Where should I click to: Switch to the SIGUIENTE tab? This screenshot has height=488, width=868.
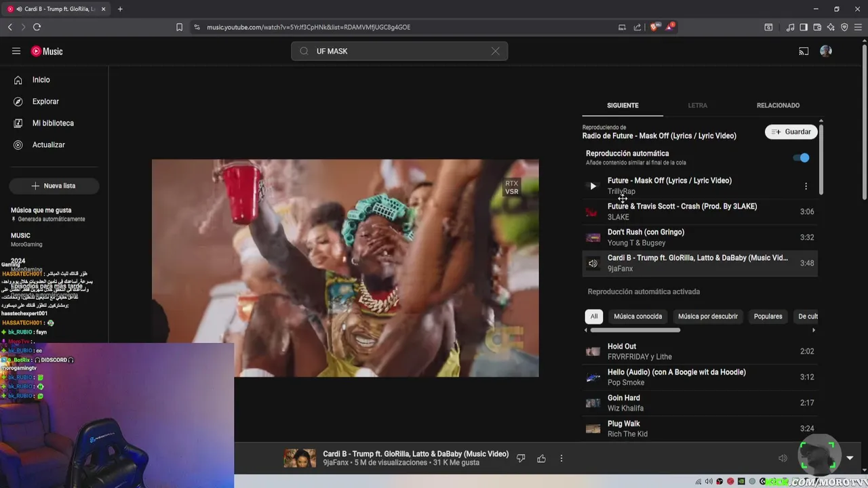pos(623,106)
